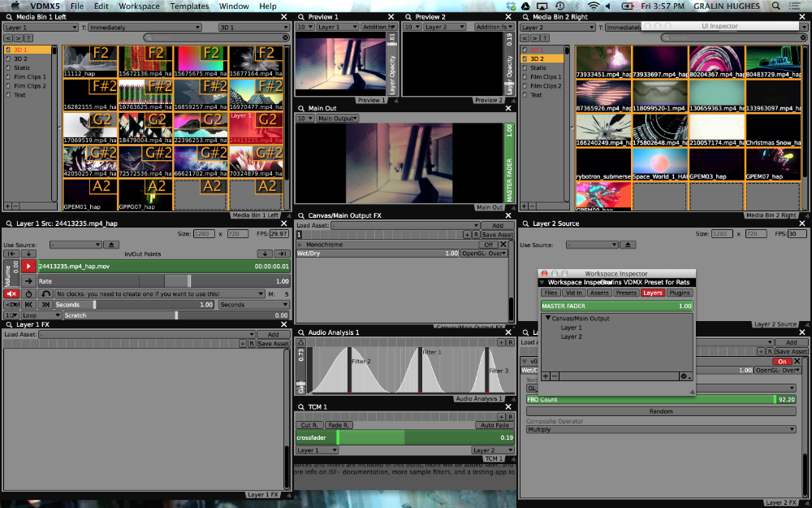Toggle 3D 2 page checkbox in Media Bin 2

[525, 59]
